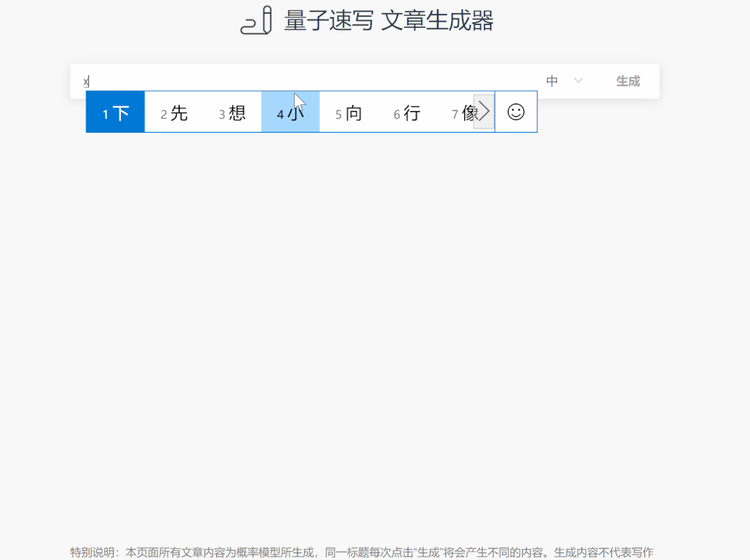Select IME candidate 2 先
750x560 pixels.
point(174,112)
